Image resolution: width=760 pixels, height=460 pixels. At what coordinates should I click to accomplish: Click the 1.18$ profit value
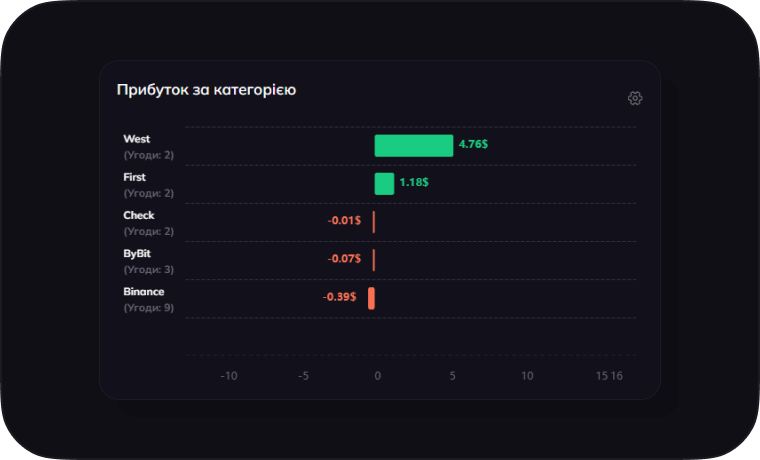pyautogui.click(x=414, y=183)
